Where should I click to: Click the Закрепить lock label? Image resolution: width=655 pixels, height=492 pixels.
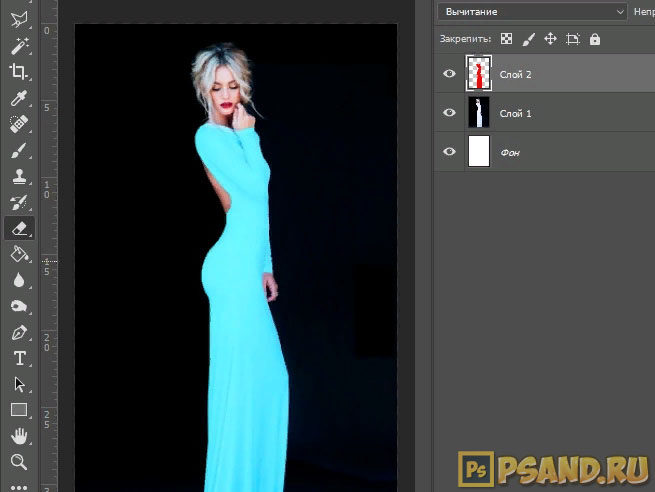tap(465, 39)
